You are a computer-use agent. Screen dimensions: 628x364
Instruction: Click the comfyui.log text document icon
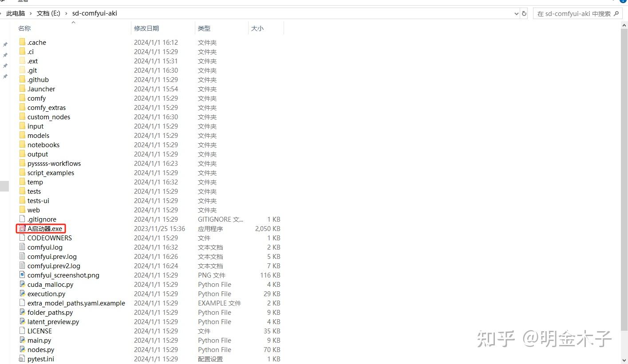pos(22,247)
